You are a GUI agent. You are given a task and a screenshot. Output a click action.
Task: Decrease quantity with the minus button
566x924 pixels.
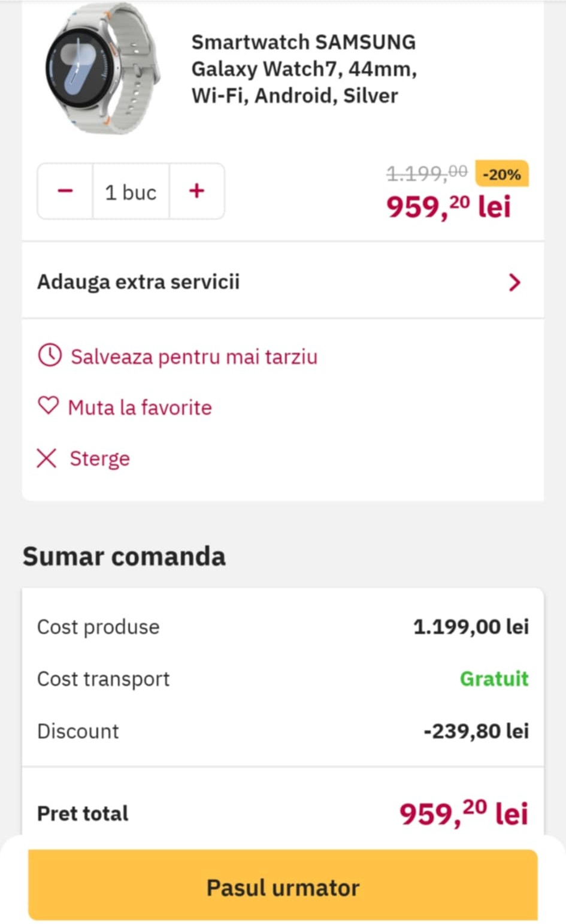pyautogui.click(x=65, y=191)
